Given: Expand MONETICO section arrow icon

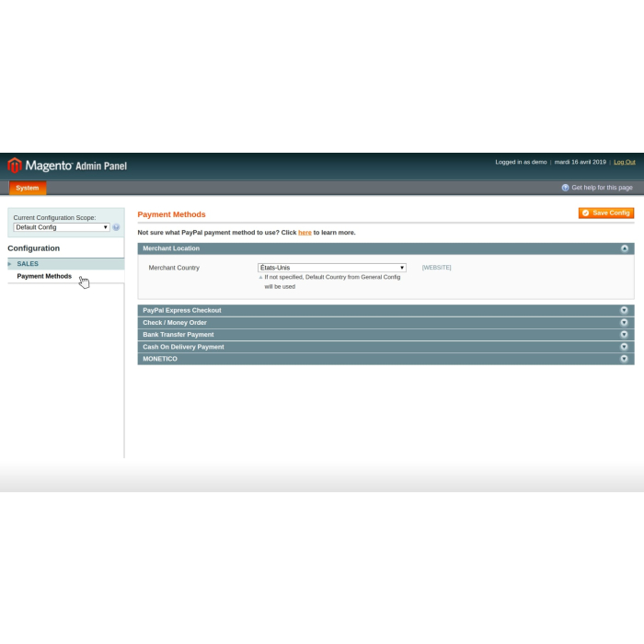Looking at the screenshot, I should [625, 359].
